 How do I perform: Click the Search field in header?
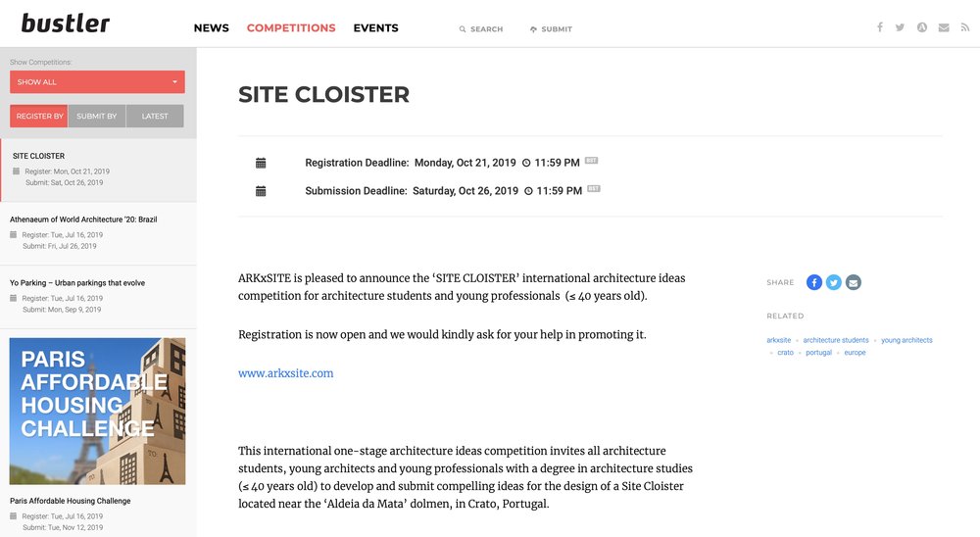(x=481, y=29)
